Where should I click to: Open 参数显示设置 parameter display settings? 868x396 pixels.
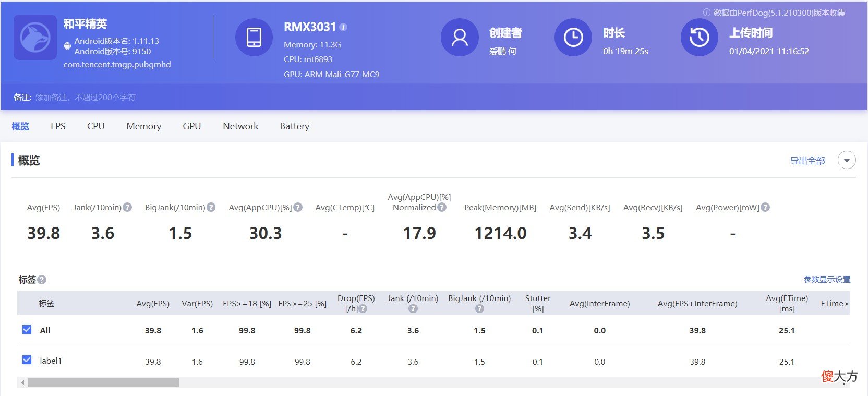click(827, 280)
